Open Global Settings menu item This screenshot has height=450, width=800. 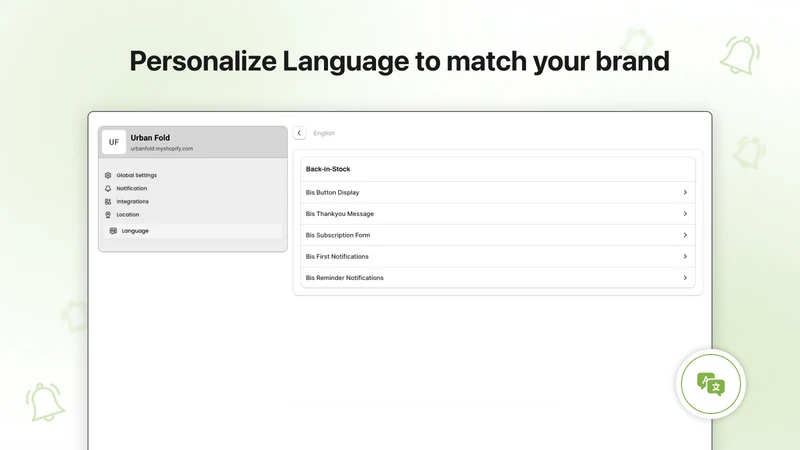pyautogui.click(x=137, y=175)
